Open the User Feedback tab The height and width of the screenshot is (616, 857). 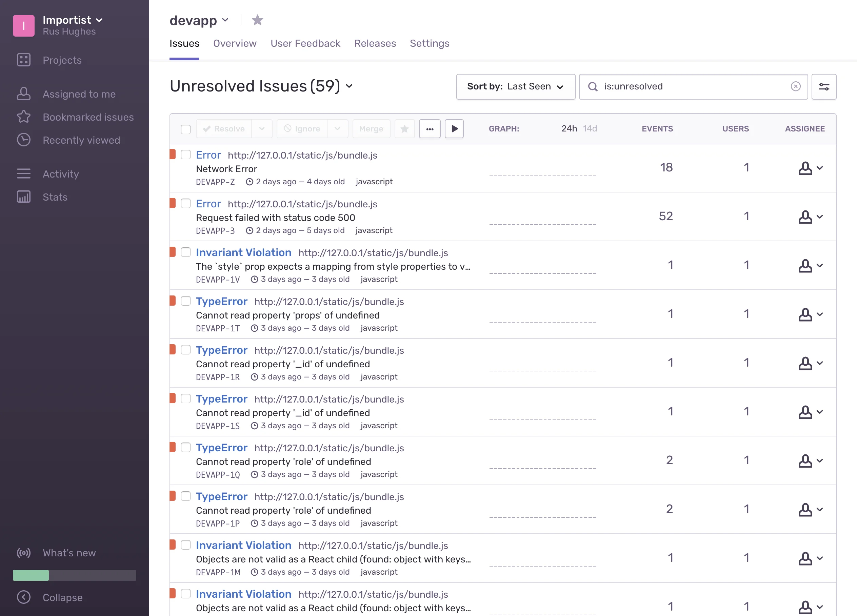click(305, 43)
